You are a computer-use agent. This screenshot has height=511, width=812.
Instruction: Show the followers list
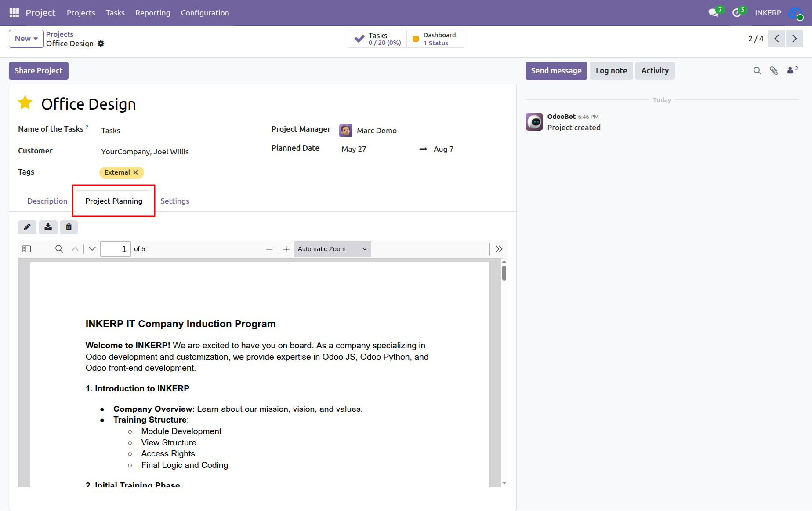(x=792, y=70)
